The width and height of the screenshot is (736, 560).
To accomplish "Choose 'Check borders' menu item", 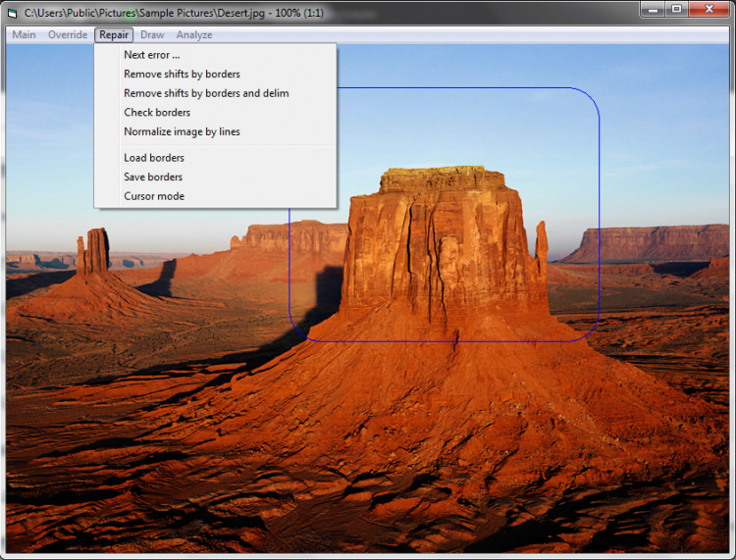I will coord(216,113).
